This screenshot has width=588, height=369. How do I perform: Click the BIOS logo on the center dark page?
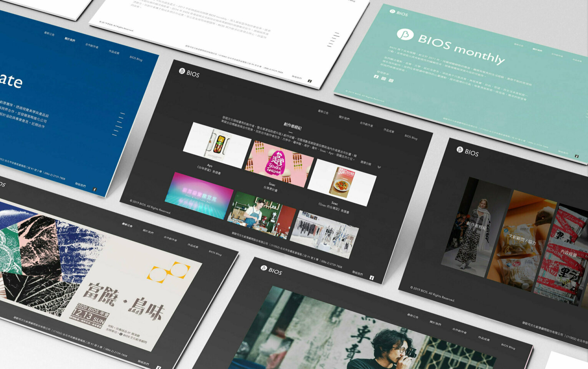(189, 72)
